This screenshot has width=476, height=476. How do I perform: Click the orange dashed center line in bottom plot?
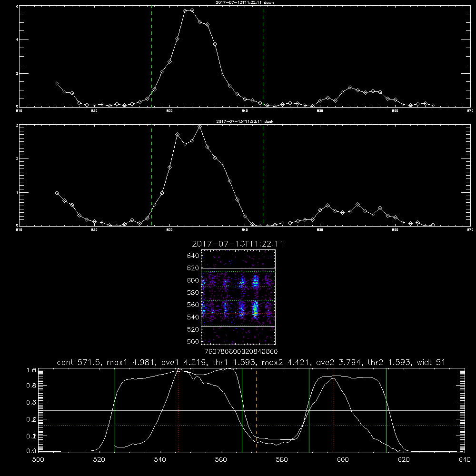(x=256, y=410)
